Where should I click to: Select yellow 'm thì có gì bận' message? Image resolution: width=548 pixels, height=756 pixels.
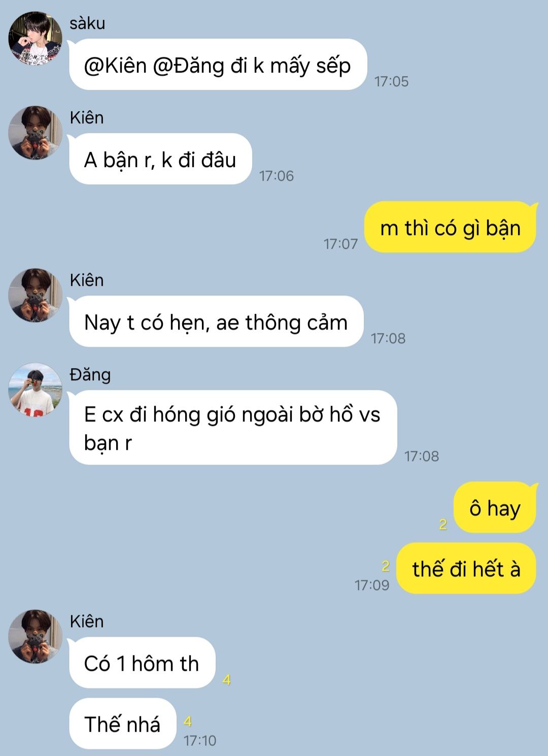[x=451, y=227]
